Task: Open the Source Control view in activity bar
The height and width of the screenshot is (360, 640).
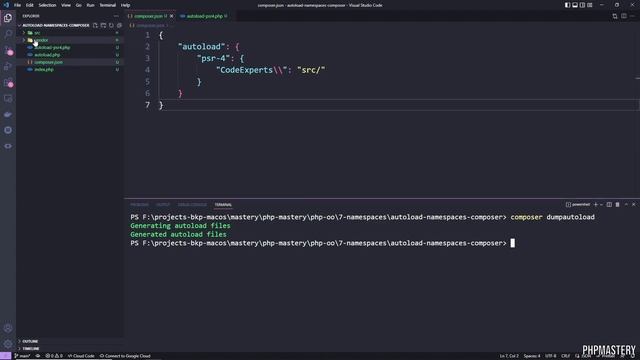Action: (8, 50)
